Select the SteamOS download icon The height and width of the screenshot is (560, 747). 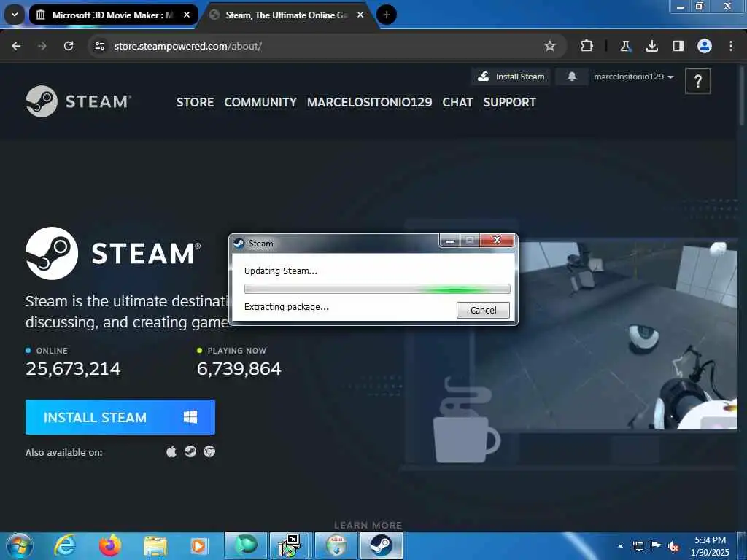pyautogui.click(x=190, y=451)
